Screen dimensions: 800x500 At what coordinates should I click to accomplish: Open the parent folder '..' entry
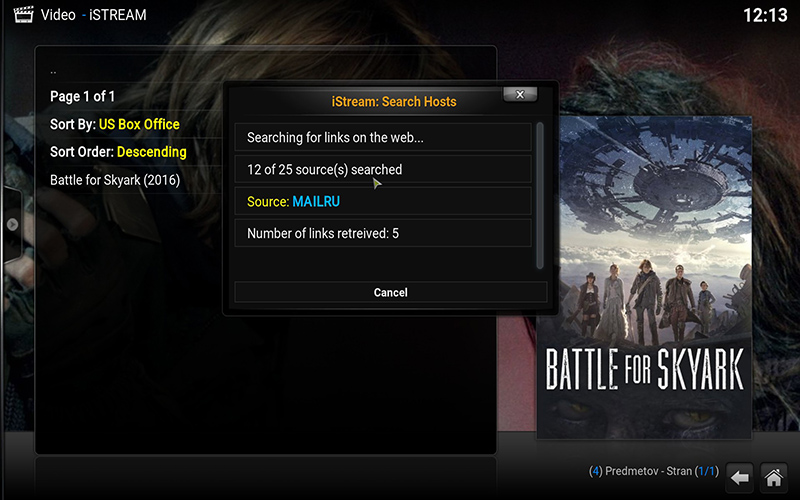click(x=54, y=72)
